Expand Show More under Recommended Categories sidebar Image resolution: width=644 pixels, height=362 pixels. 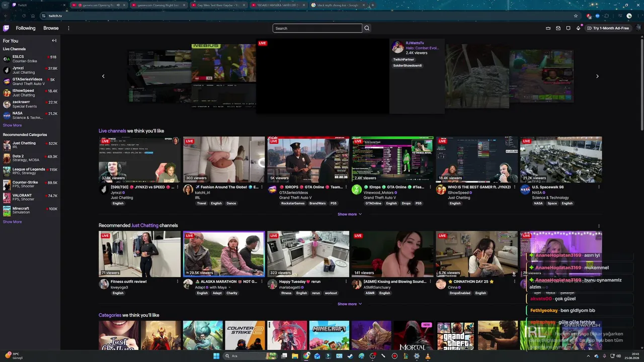click(x=13, y=222)
